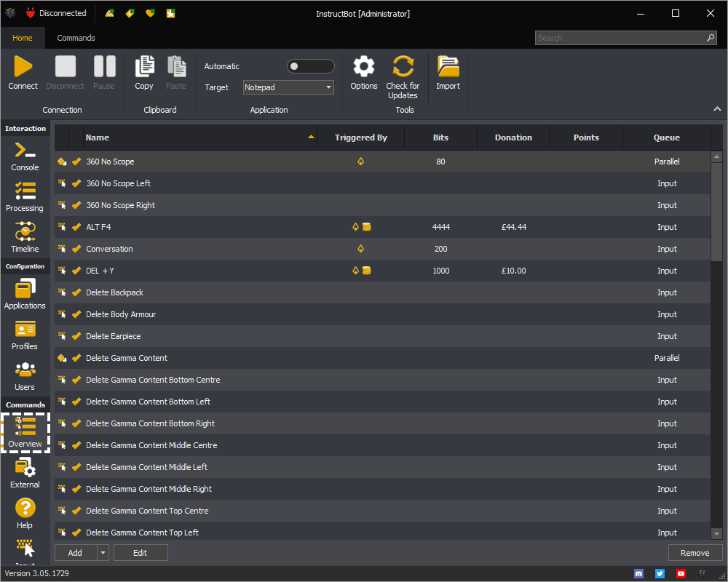Click the scrollbar up arrow
This screenshot has width=728, height=582.
coord(717,157)
